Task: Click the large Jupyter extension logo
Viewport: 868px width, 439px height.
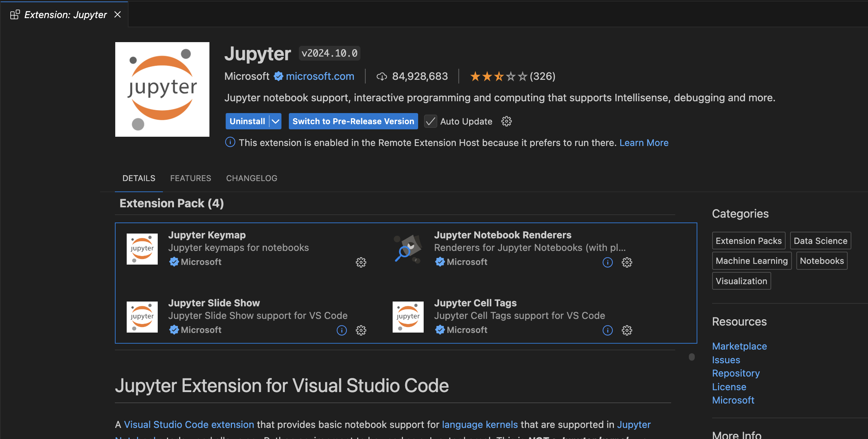Action: coord(162,89)
